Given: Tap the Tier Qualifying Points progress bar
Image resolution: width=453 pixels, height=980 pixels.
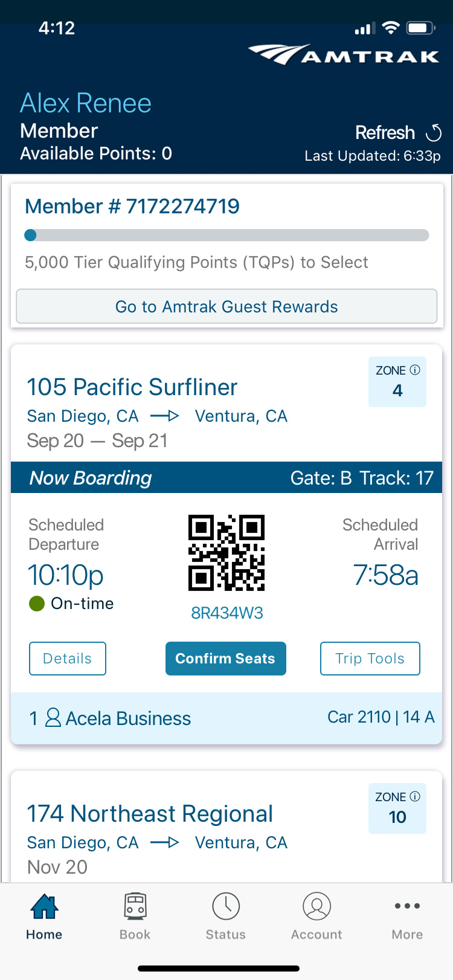Looking at the screenshot, I should pos(226,235).
